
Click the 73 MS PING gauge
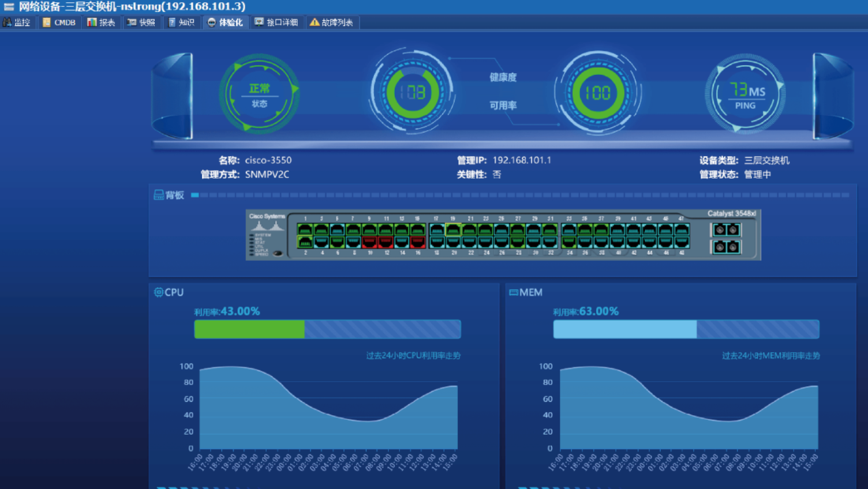coord(745,95)
